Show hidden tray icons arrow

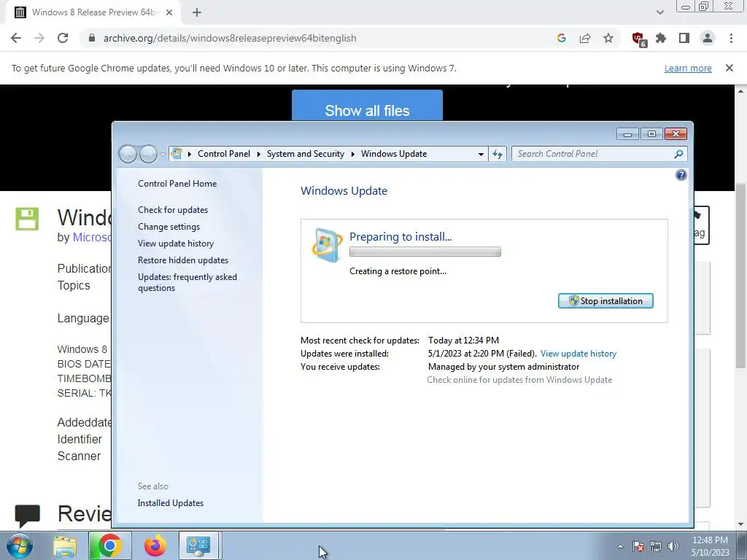(x=620, y=546)
